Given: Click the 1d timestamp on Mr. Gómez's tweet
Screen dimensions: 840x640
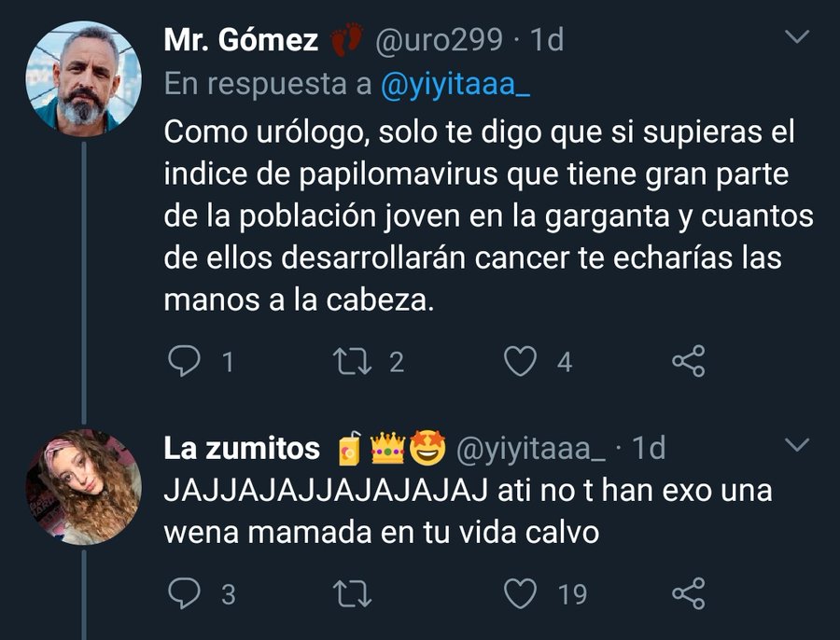Looking at the screenshot, I should click(x=547, y=40).
